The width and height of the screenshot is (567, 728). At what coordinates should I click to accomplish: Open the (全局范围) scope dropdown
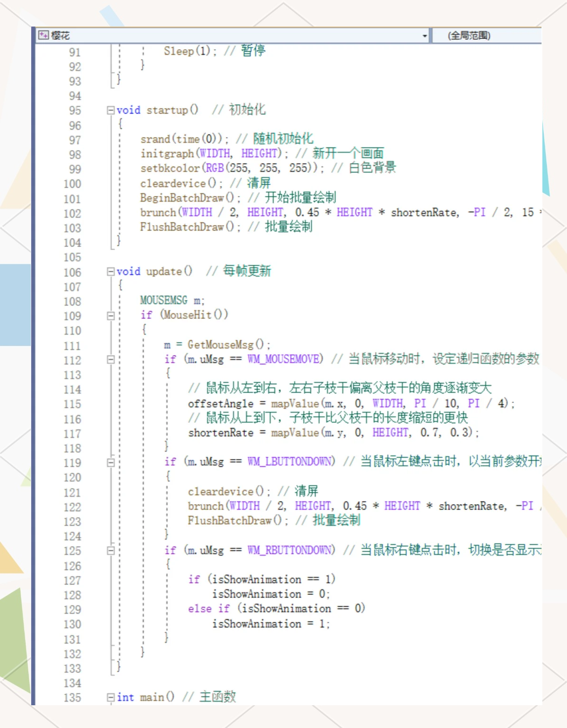(x=487, y=36)
